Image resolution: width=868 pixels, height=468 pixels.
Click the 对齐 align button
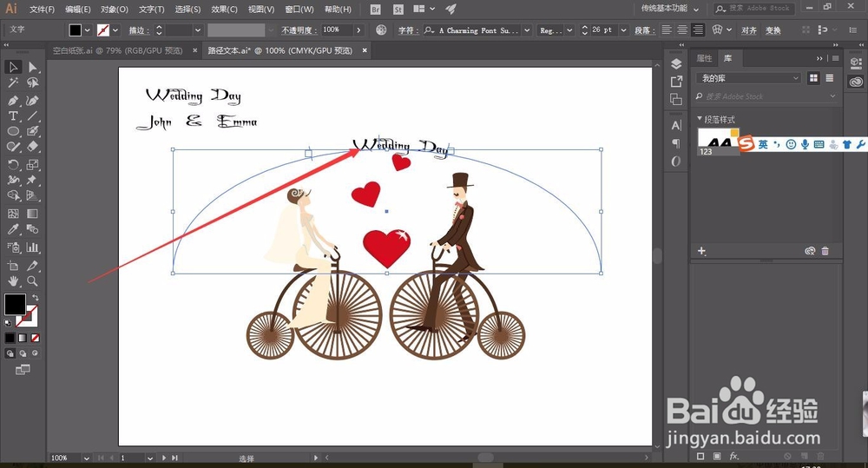(748, 30)
